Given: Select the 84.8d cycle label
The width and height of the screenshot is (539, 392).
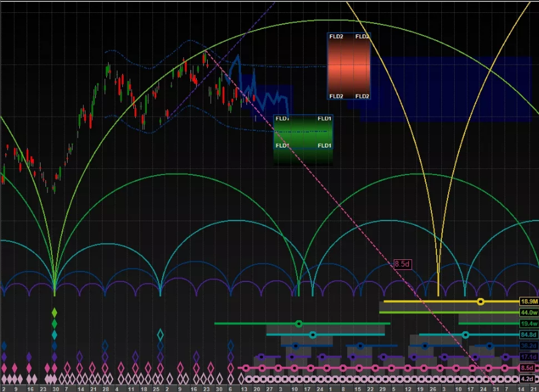Looking at the screenshot, I should (x=529, y=335).
